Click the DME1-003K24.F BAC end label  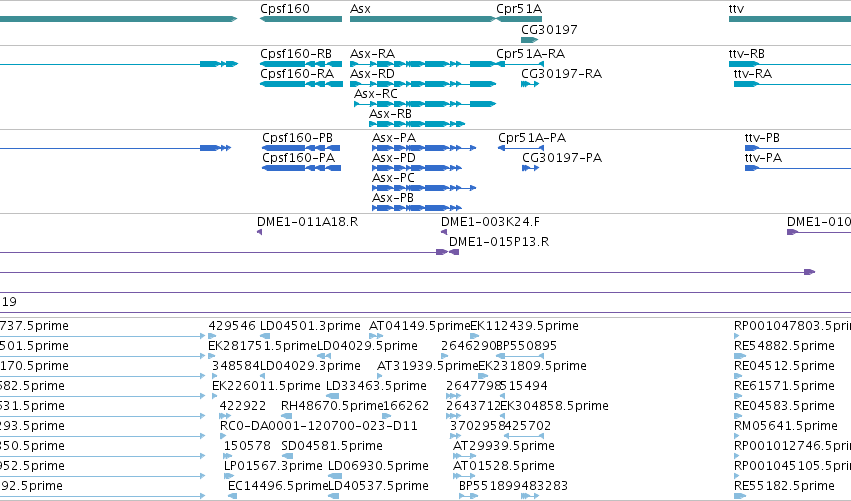pyautogui.click(x=490, y=222)
